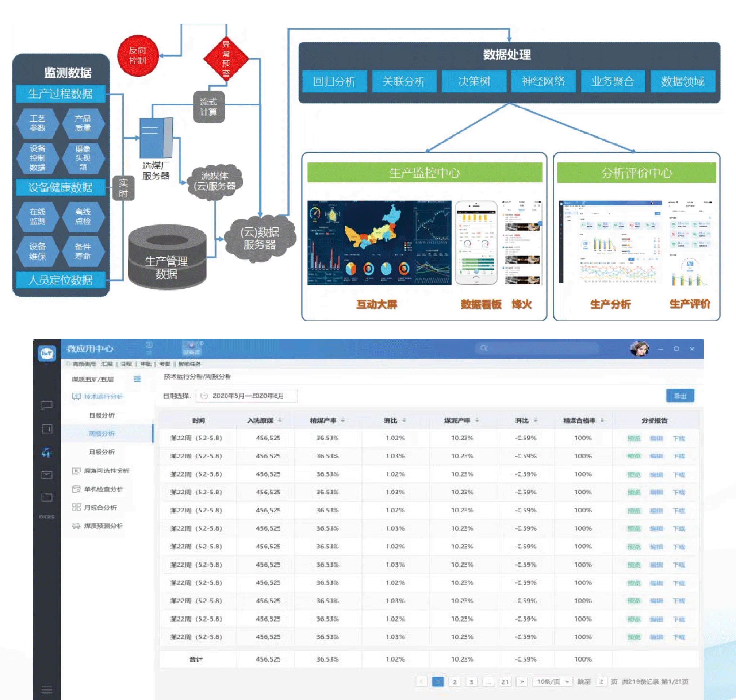This screenshot has width=736, height=700.
Task: Click the 微应用中心 title
Action: [x=89, y=349]
